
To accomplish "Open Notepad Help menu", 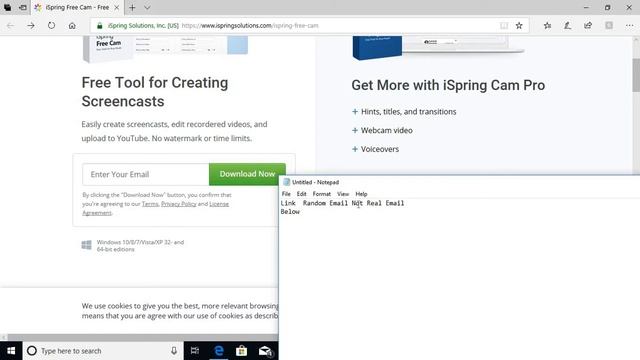I will pyautogui.click(x=361, y=194).
